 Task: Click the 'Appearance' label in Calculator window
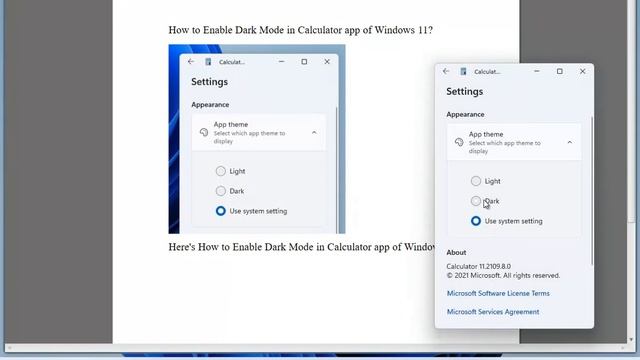coord(465,114)
